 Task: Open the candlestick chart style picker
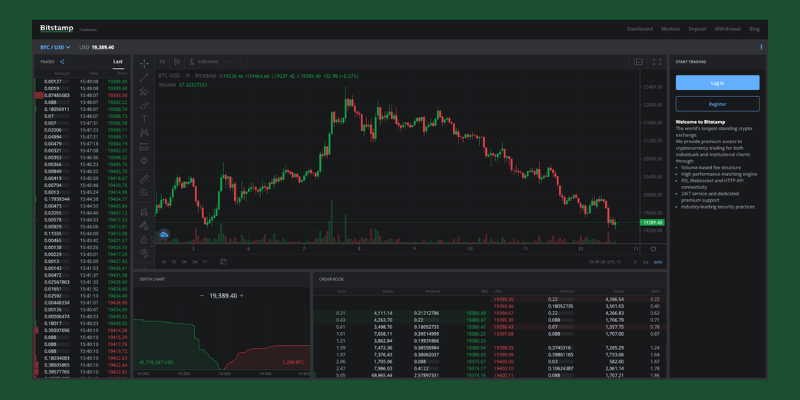tap(176, 61)
